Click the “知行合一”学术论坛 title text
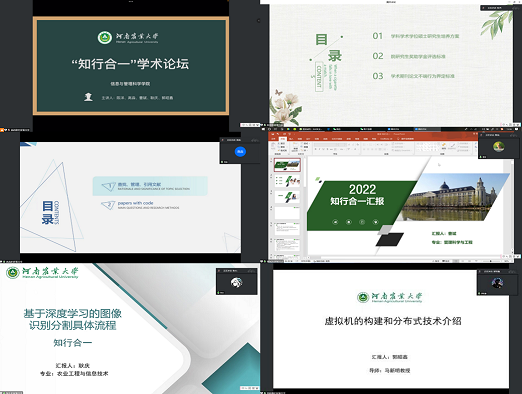The image size is (522, 394). point(130,64)
